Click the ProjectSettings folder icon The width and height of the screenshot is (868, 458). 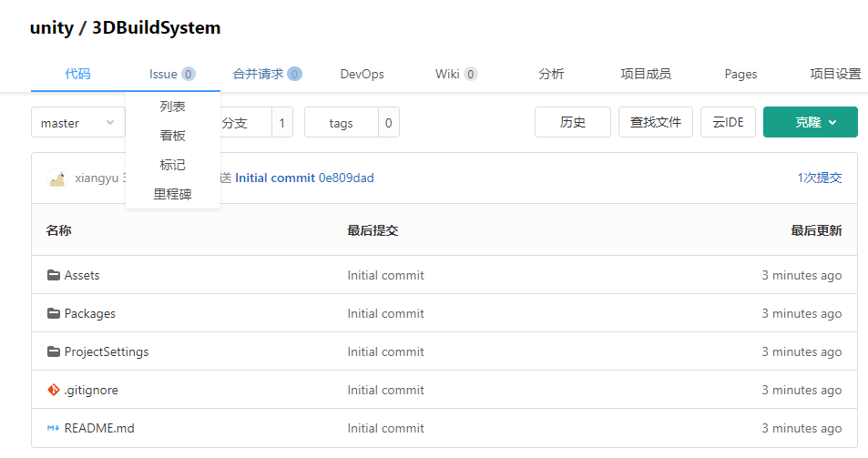click(53, 351)
